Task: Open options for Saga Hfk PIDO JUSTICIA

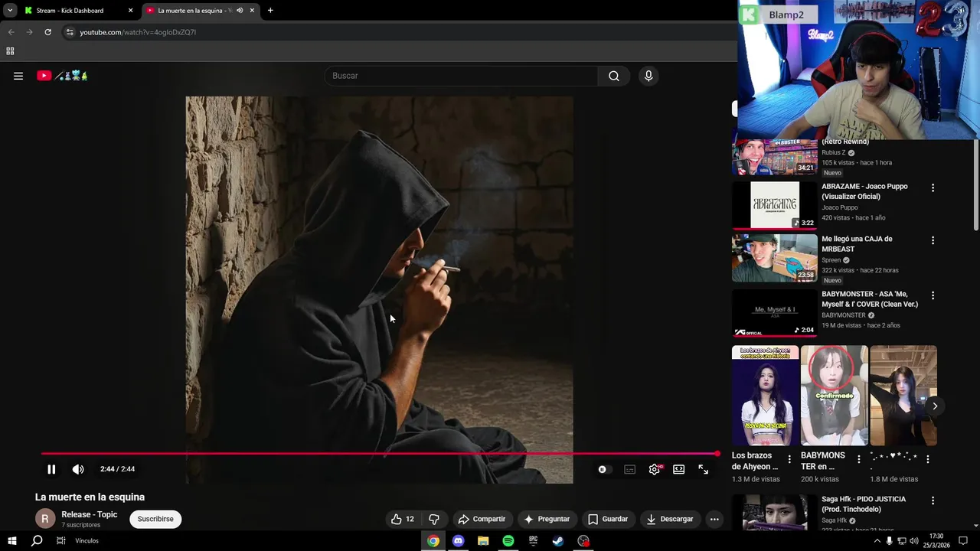Action: coord(933,500)
